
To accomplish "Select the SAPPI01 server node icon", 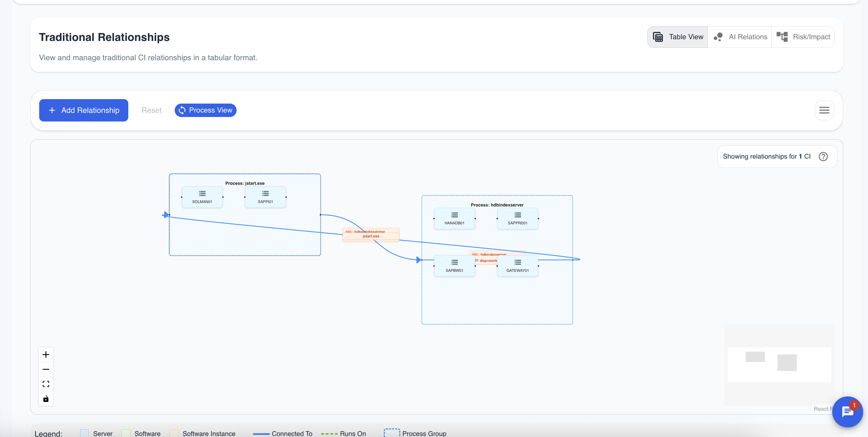I will (x=265, y=193).
